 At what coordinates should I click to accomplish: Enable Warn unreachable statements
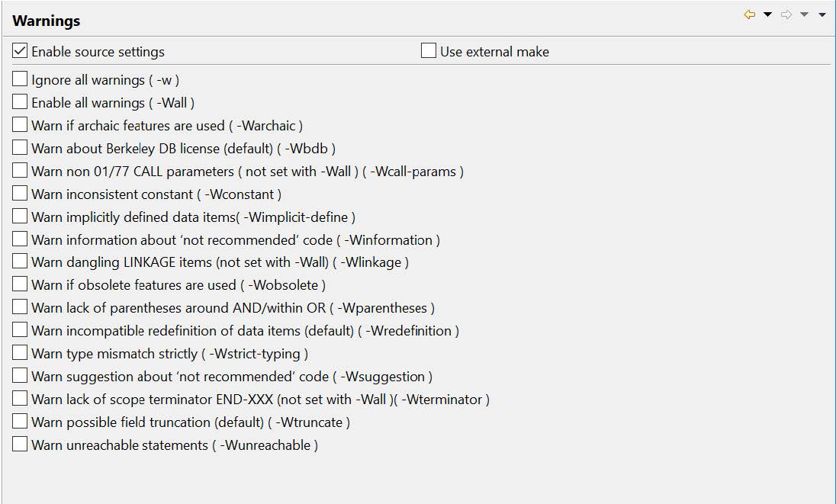pyautogui.click(x=21, y=445)
